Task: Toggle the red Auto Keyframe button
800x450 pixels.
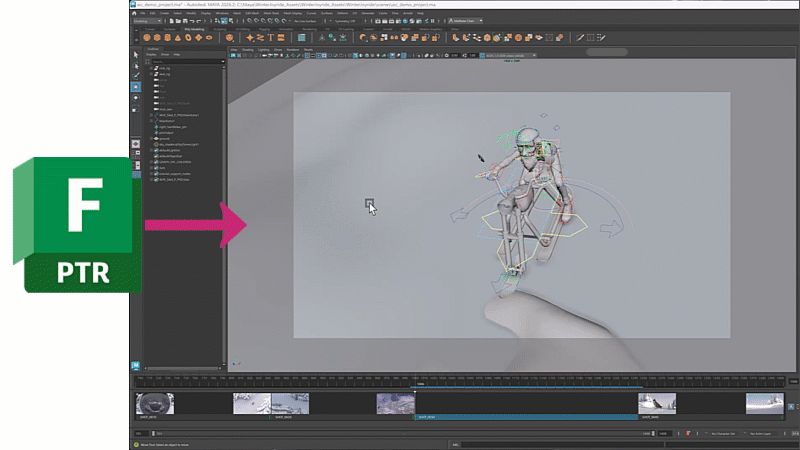Action: tap(688, 434)
